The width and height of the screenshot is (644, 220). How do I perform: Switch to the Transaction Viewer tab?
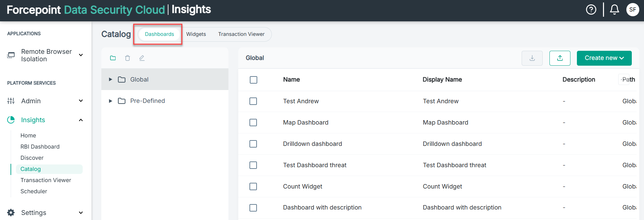[x=241, y=34]
